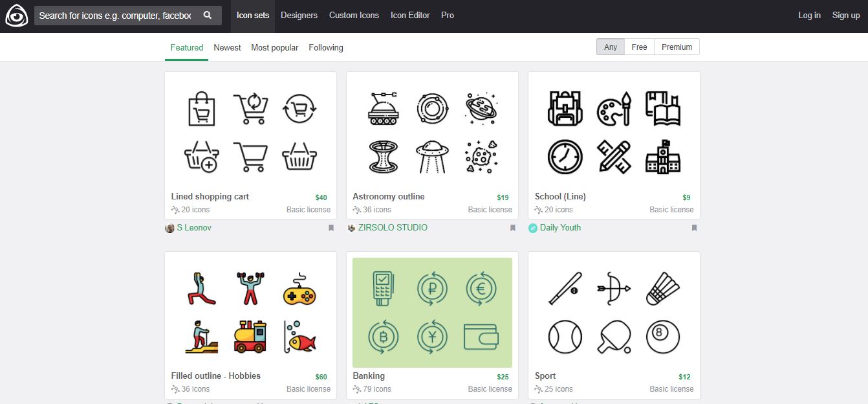The image size is (868, 404).
Task: Click the Iconfinder logo icon
Action: (16, 15)
